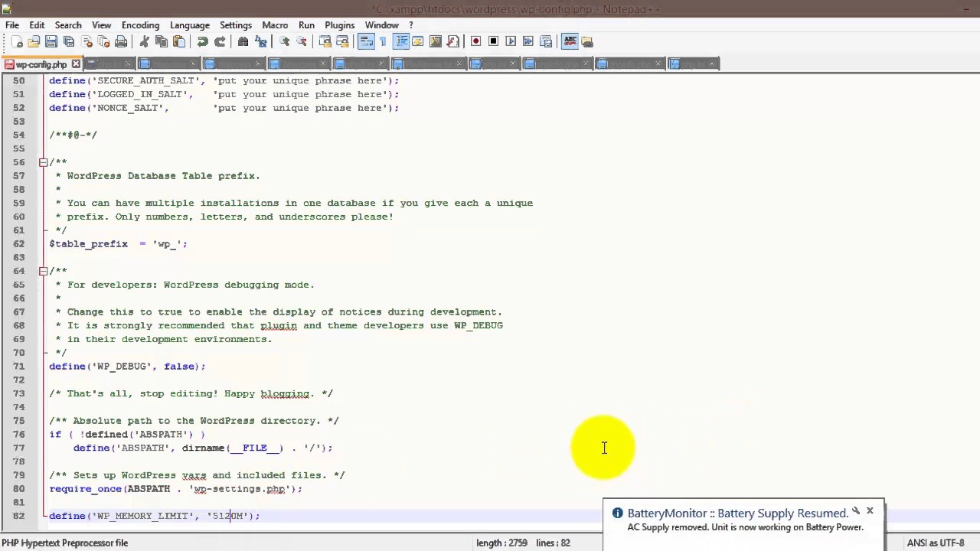
Task: Open the Encoding menu
Action: click(x=140, y=25)
